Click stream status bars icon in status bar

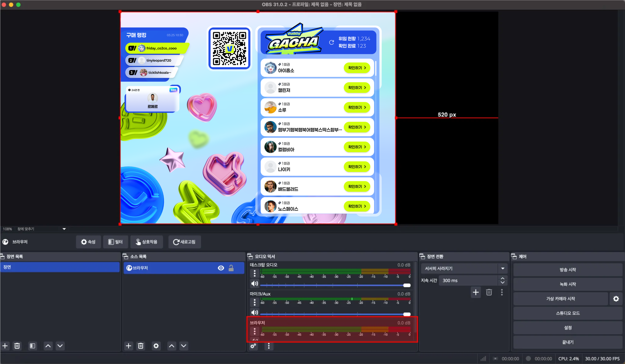(x=483, y=359)
